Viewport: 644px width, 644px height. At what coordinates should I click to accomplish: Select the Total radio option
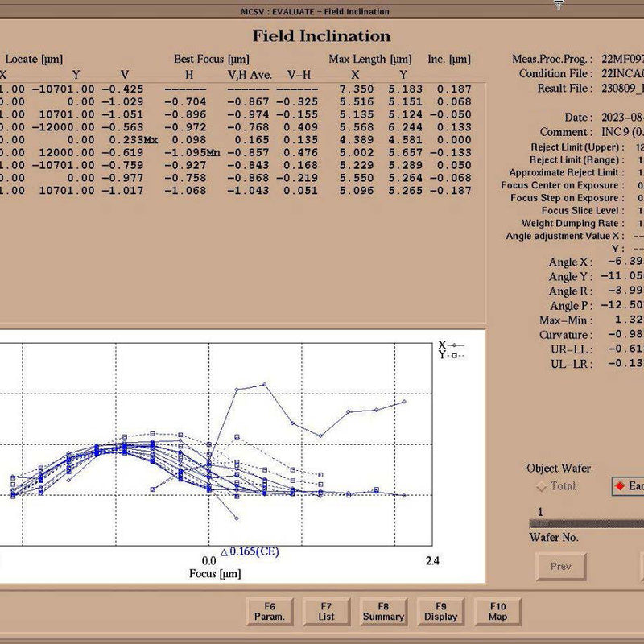tap(556, 486)
